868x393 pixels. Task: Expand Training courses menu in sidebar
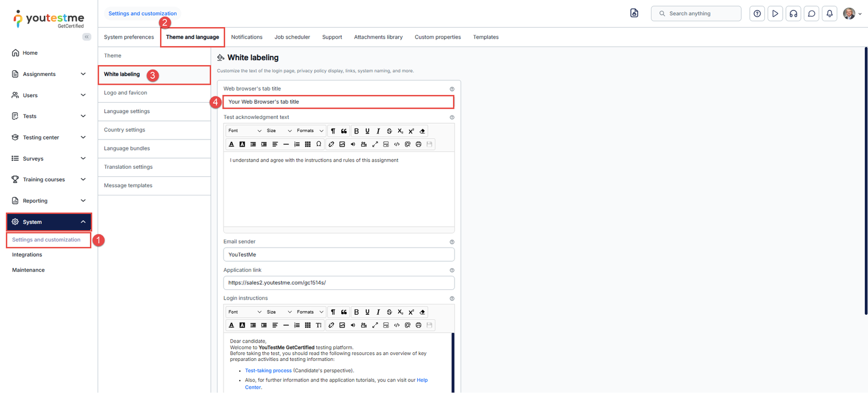point(49,180)
